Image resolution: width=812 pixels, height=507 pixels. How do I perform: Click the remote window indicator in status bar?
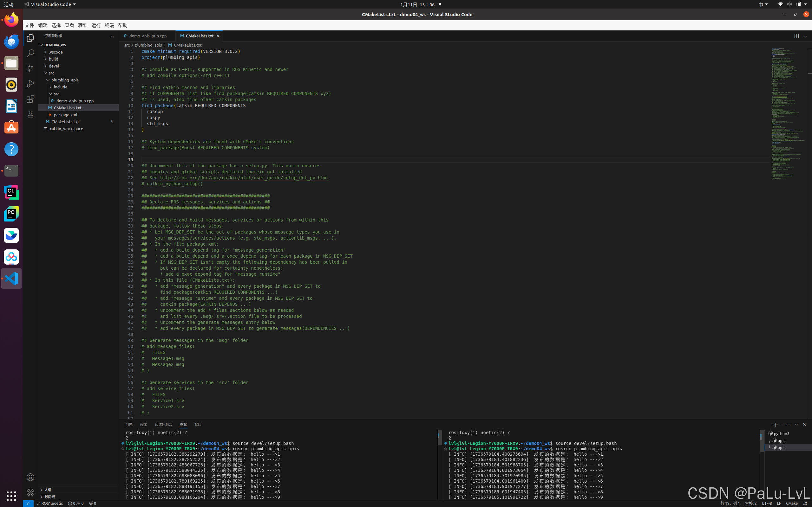click(x=28, y=503)
